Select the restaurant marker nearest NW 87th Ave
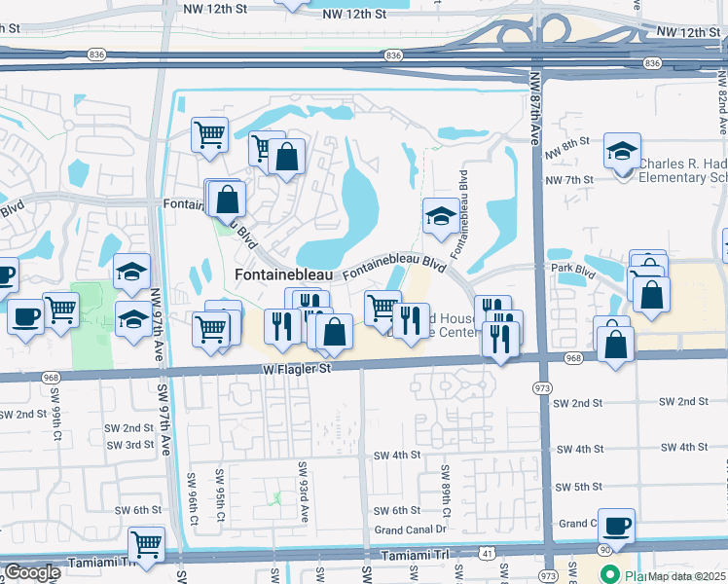 [x=500, y=339]
